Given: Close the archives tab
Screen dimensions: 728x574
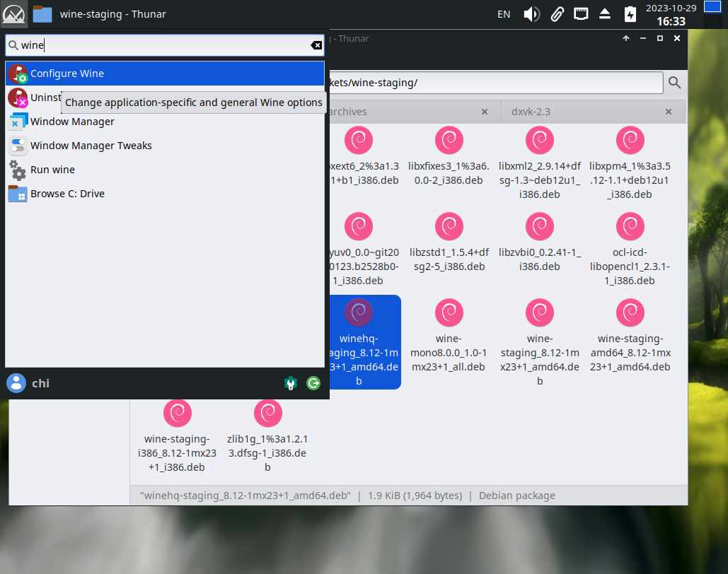Looking at the screenshot, I should tap(485, 112).
